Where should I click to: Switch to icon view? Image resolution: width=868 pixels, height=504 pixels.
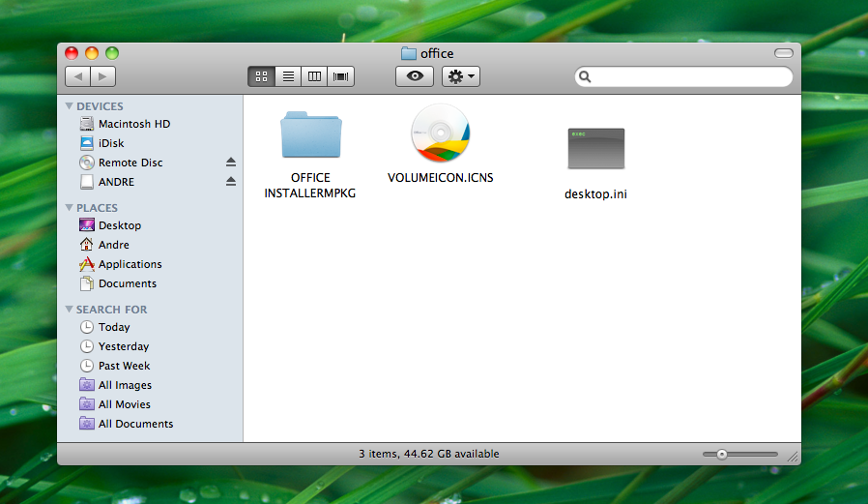pyautogui.click(x=261, y=76)
